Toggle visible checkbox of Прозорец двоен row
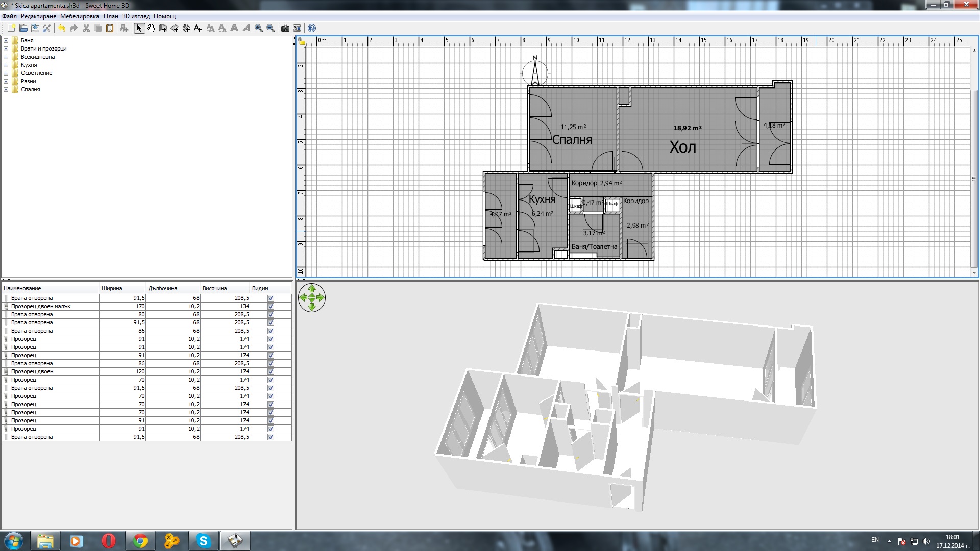 click(x=271, y=372)
